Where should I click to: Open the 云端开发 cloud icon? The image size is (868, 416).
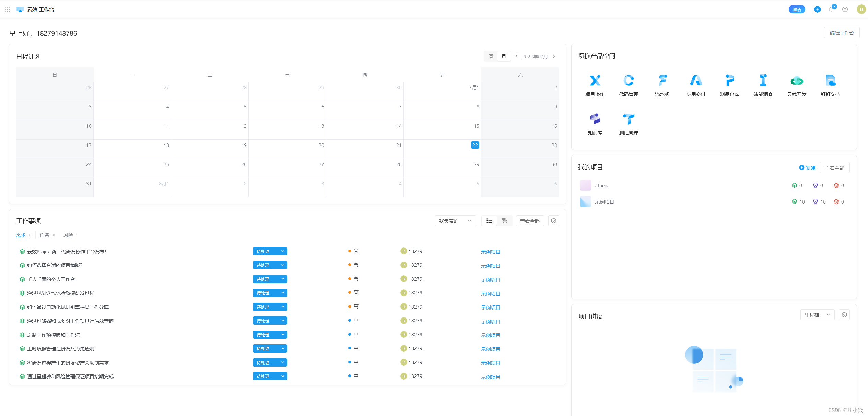point(797,81)
